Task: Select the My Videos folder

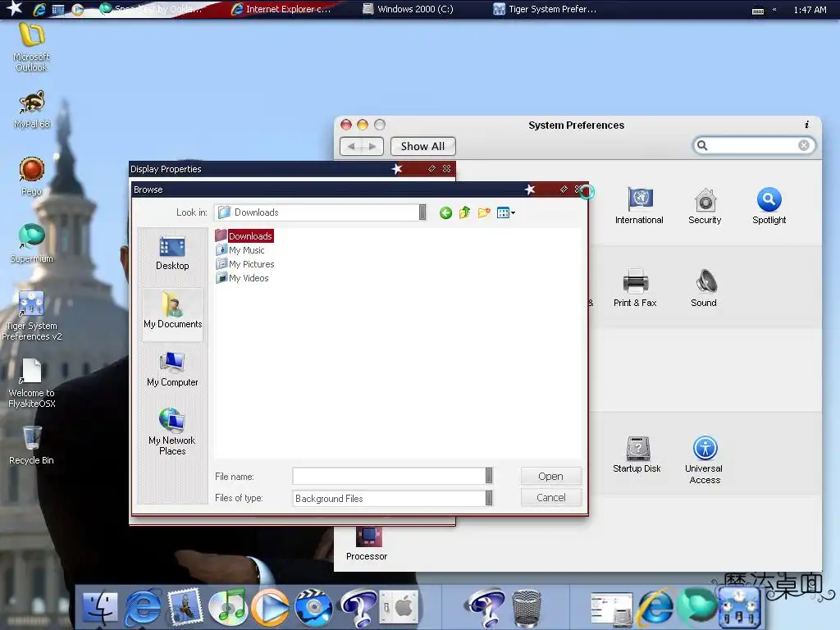Action: pos(242,278)
